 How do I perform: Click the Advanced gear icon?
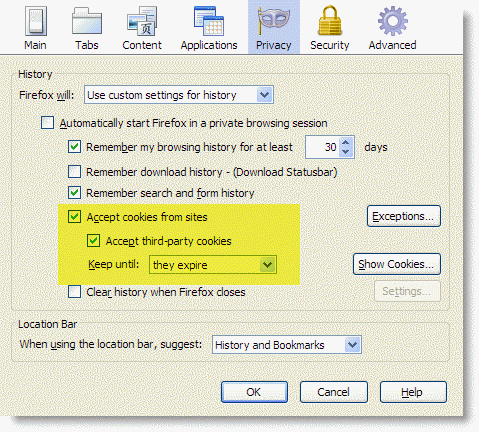[x=392, y=21]
